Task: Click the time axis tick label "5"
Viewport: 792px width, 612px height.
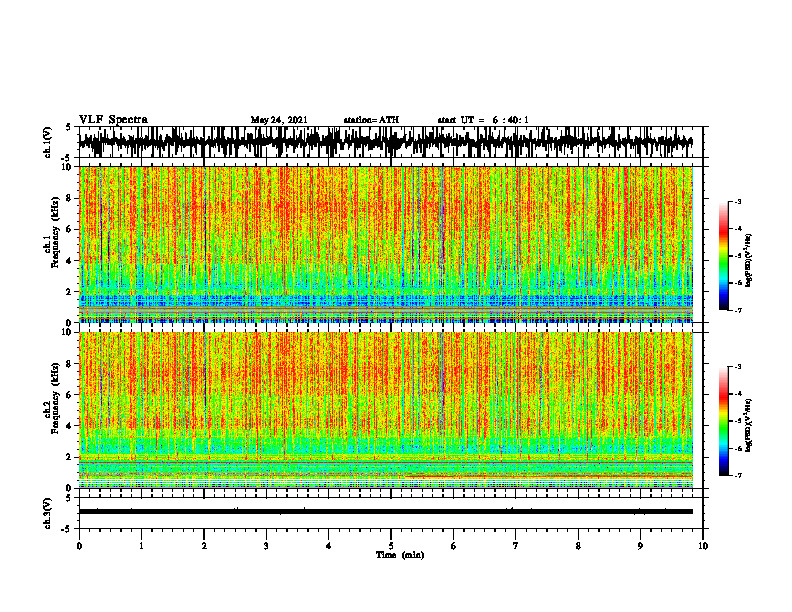Action: (x=391, y=546)
